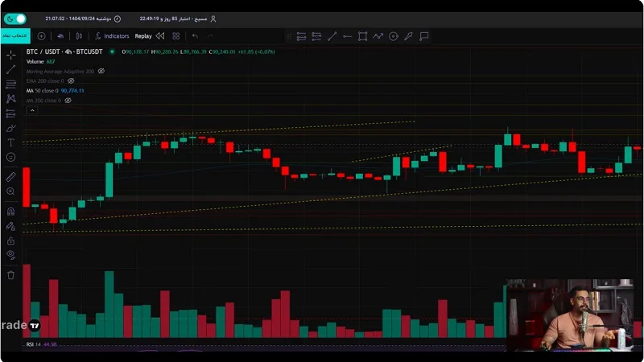Activate the ruler measure tool

coord(10,176)
